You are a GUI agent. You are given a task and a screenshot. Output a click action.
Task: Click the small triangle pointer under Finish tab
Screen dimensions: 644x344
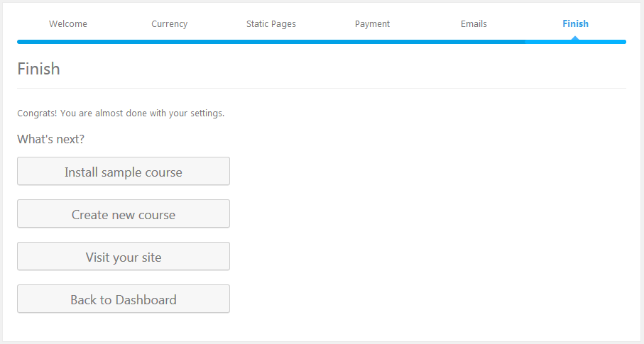tap(575, 38)
